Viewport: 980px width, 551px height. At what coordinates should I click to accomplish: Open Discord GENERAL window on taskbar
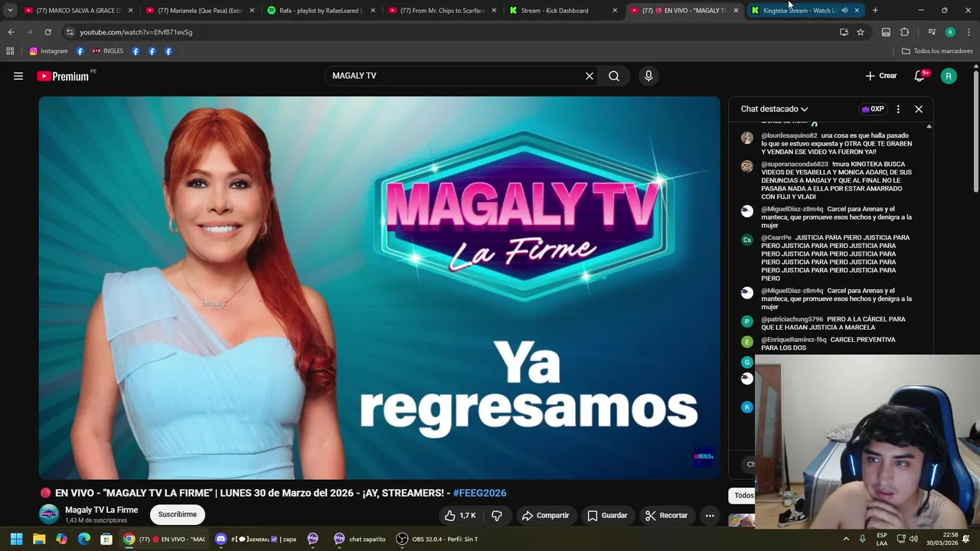click(255, 539)
